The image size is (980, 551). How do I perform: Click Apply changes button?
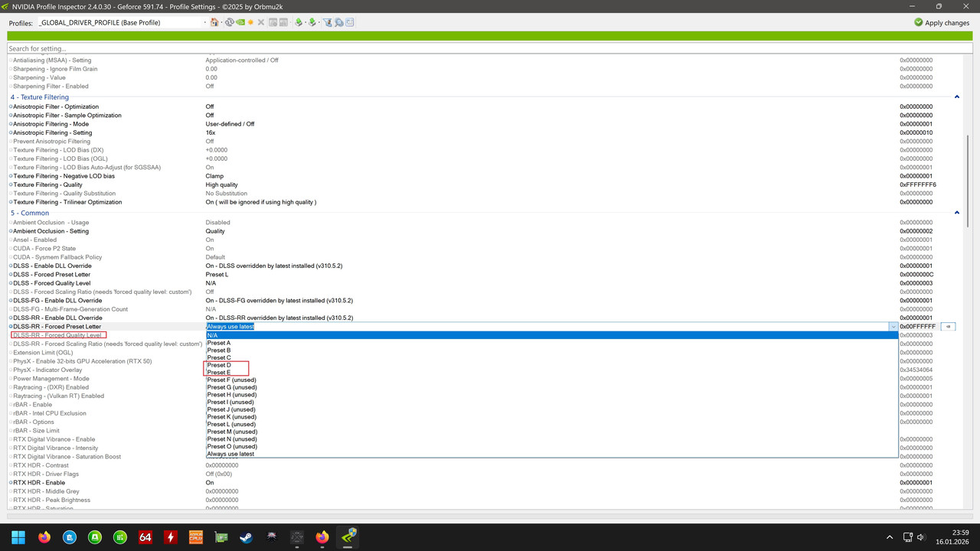(942, 23)
